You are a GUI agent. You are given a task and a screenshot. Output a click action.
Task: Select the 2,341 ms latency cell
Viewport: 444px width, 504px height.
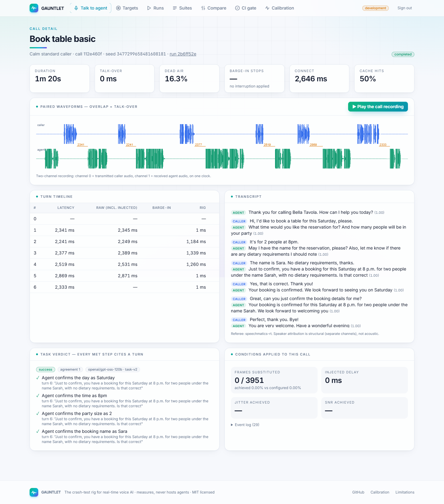point(65,230)
